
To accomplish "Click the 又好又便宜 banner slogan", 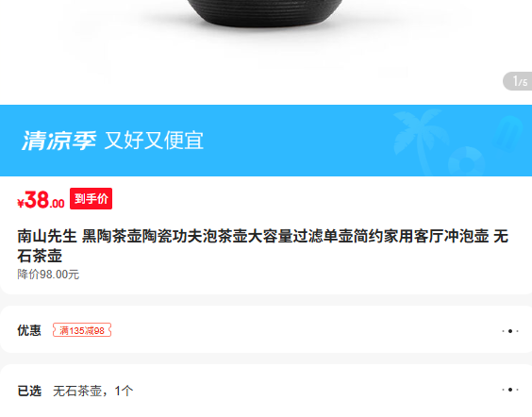I will pyautogui.click(x=154, y=141).
